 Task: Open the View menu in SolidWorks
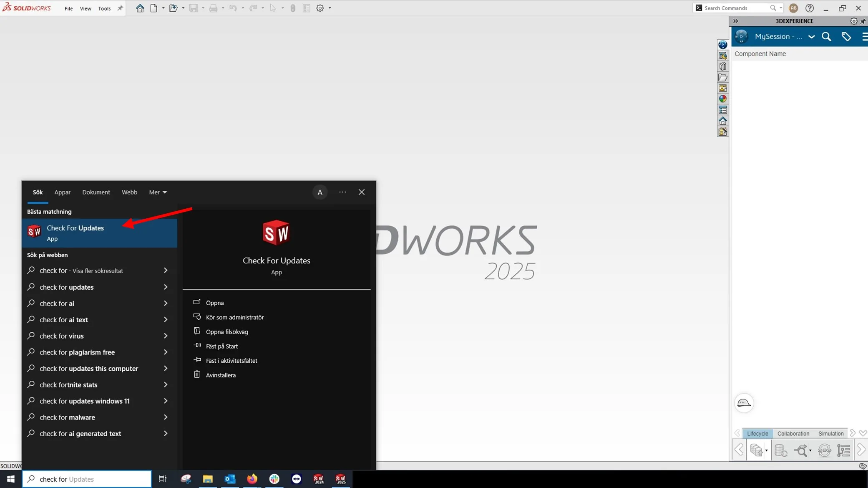[86, 8]
